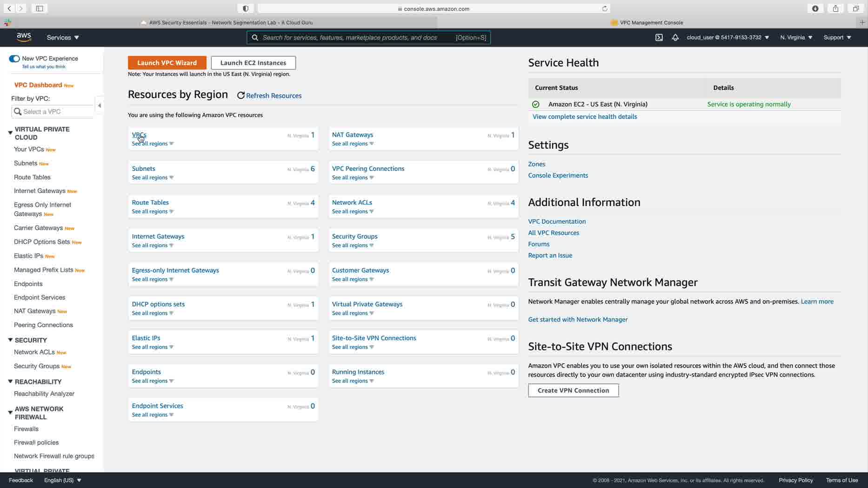Click the Safari back arrow
Viewport: 868px width, 488px height.
tap(9, 8)
